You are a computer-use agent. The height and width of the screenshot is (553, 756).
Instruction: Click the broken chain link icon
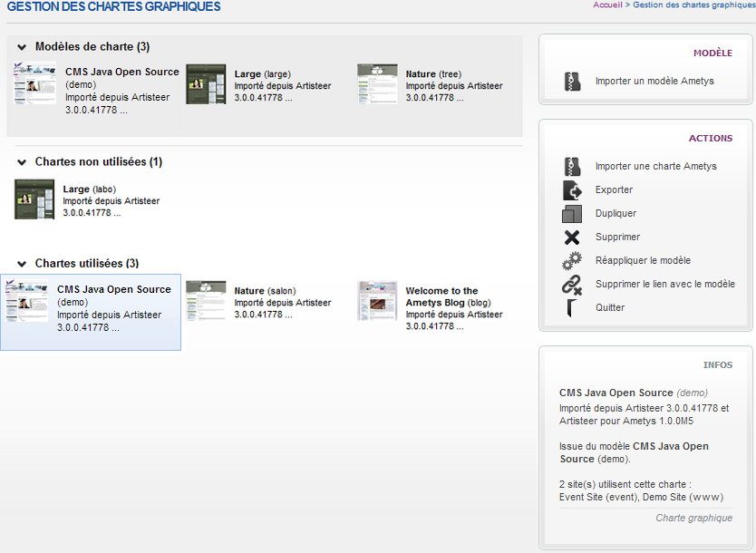[572, 285]
